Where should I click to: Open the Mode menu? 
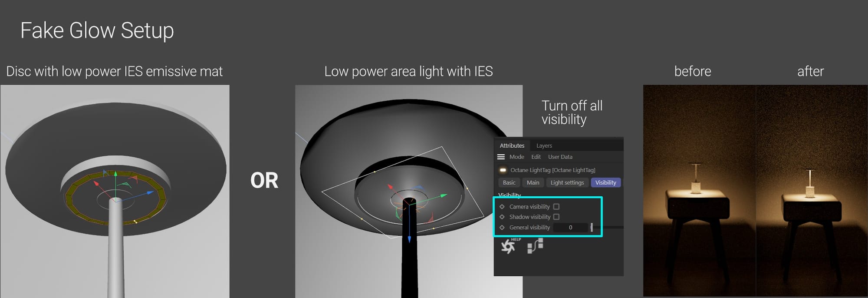click(516, 157)
